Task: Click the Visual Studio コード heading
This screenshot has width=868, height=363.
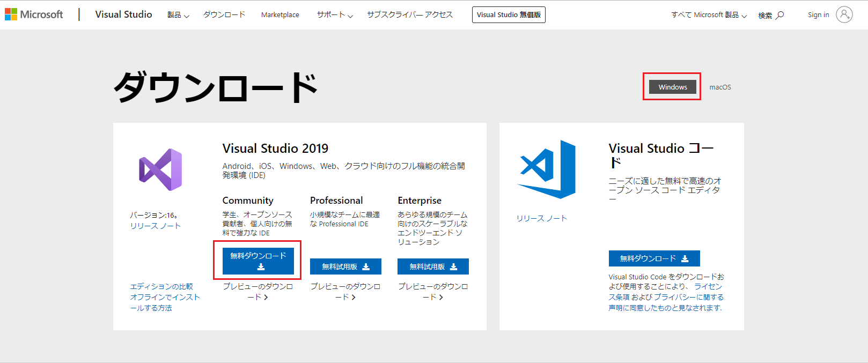Action: (661, 155)
